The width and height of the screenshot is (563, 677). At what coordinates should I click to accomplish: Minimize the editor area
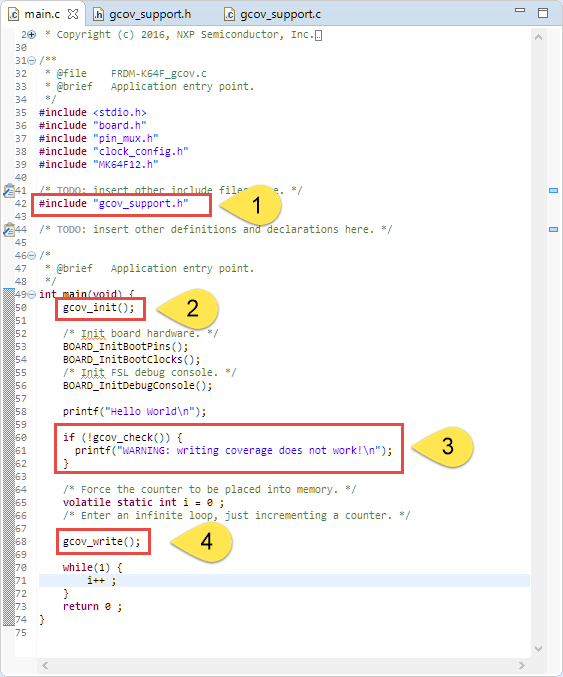click(x=520, y=10)
